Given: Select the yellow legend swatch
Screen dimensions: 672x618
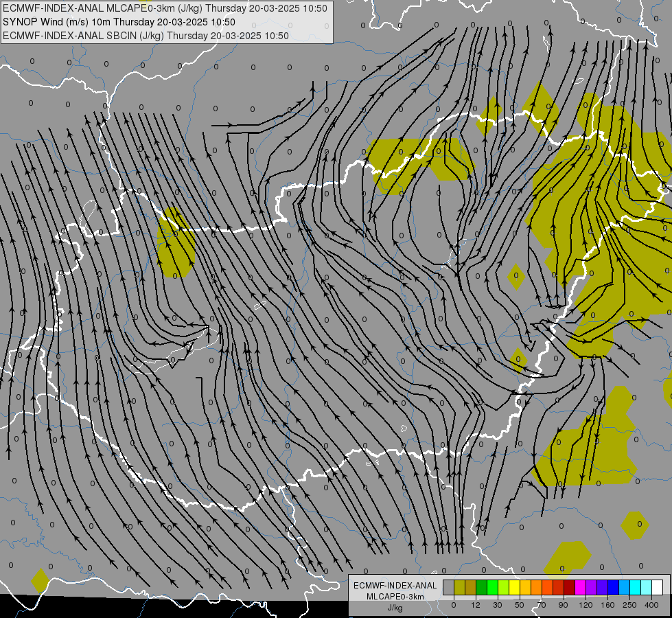Looking at the screenshot, I should [x=515, y=587].
